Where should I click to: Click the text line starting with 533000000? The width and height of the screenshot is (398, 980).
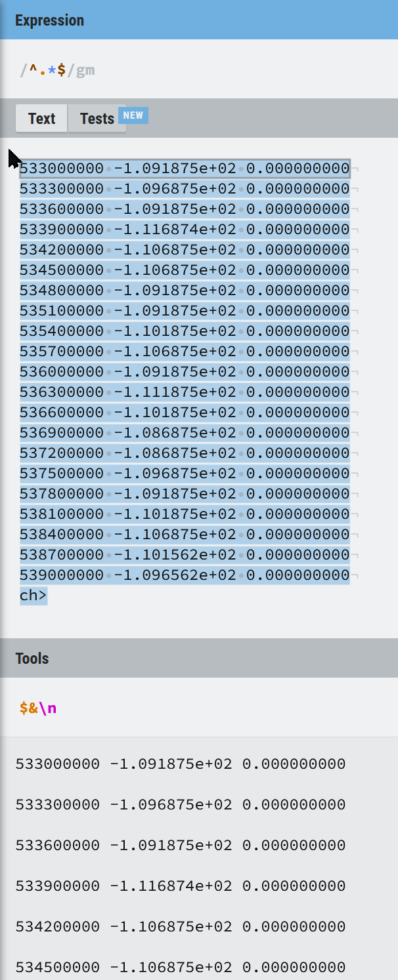pyautogui.click(x=185, y=169)
